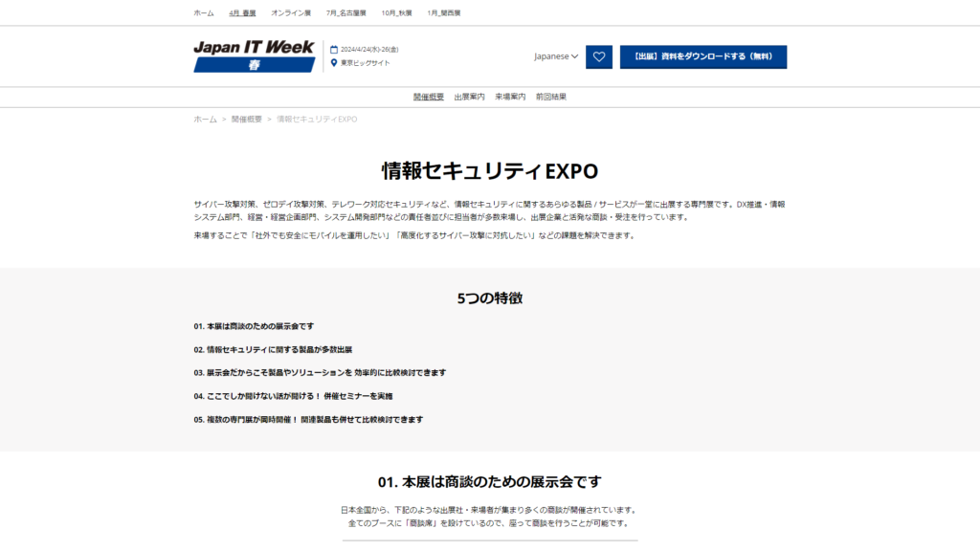Download exhibitor materials with the blue button
Screen dimensions: 980x551
(x=703, y=56)
